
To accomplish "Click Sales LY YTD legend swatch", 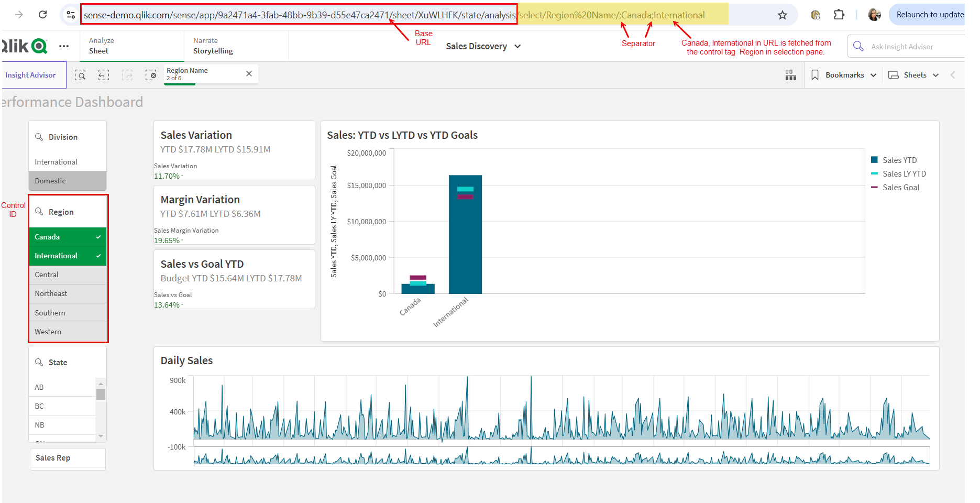I will pos(874,173).
